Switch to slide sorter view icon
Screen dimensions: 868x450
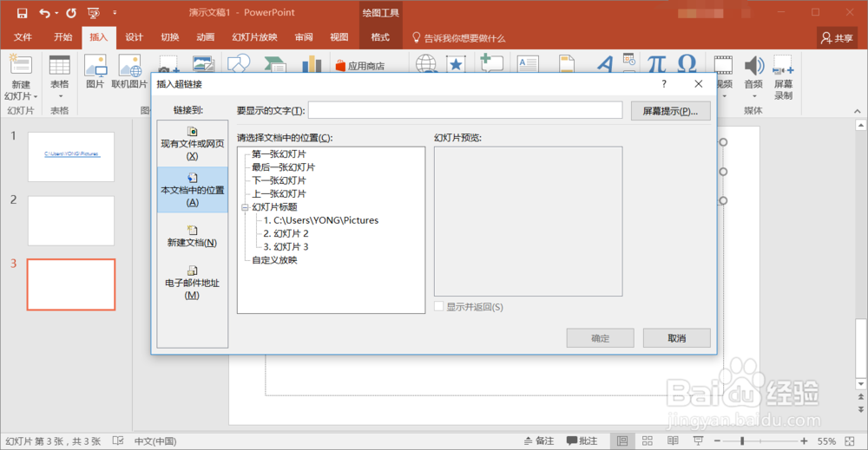tap(648, 440)
